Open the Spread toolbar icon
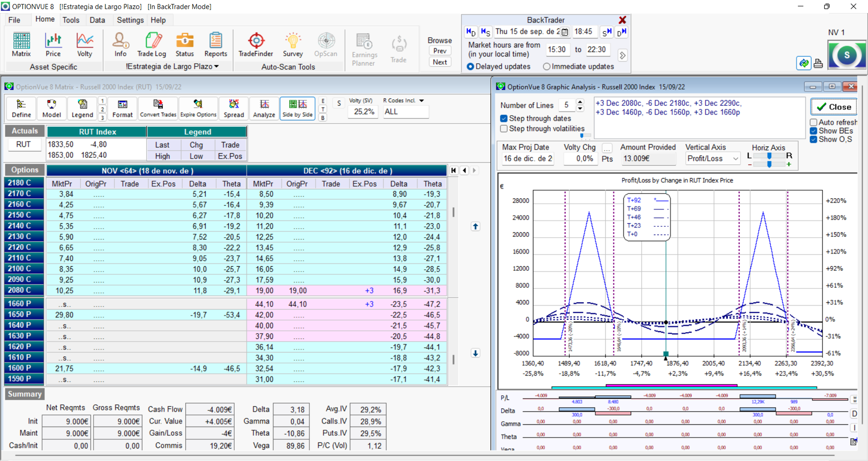 pyautogui.click(x=234, y=108)
